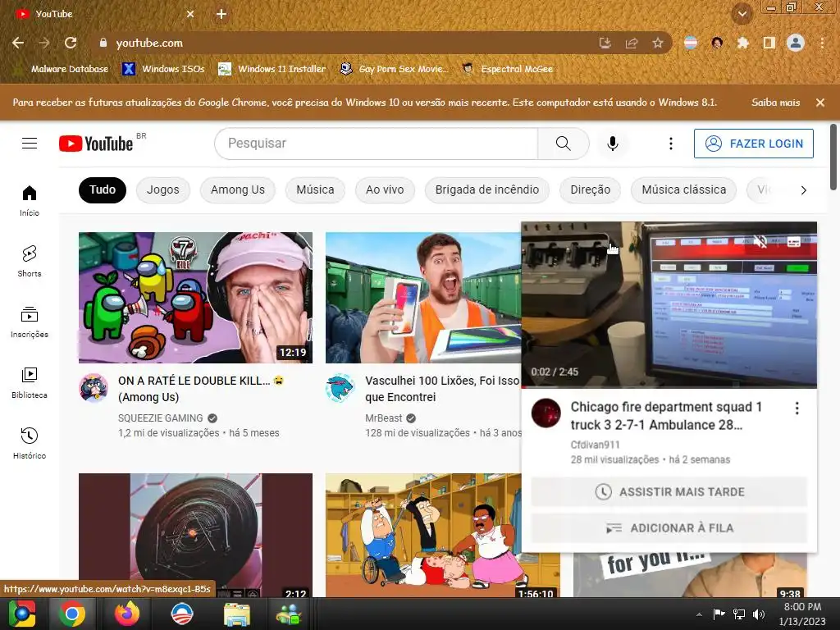Image resolution: width=840 pixels, height=630 pixels.
Task: Click the FAZER LOGIN button
Action: 753,144
